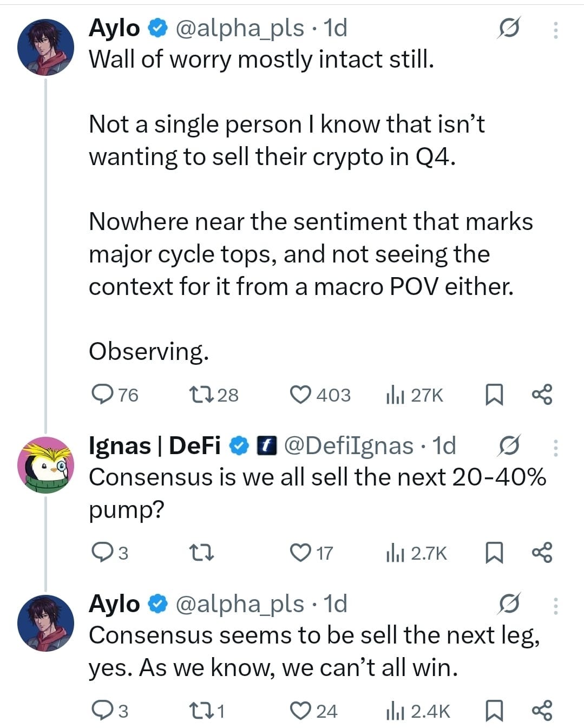The height and width of the screenshot is (728, 584).
Task: Share Aylo's first tweet
Action: click(542, 395)
